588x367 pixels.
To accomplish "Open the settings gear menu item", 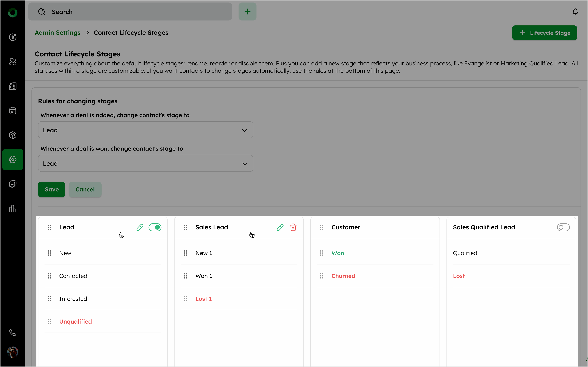I will point(13,160).
